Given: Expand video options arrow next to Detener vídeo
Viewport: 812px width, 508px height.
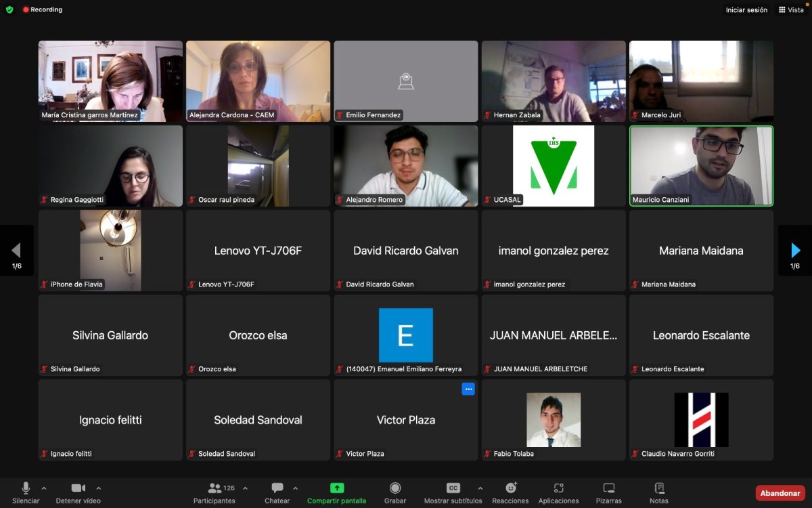Looking at the screenshot, I should (x=98, y=488).
